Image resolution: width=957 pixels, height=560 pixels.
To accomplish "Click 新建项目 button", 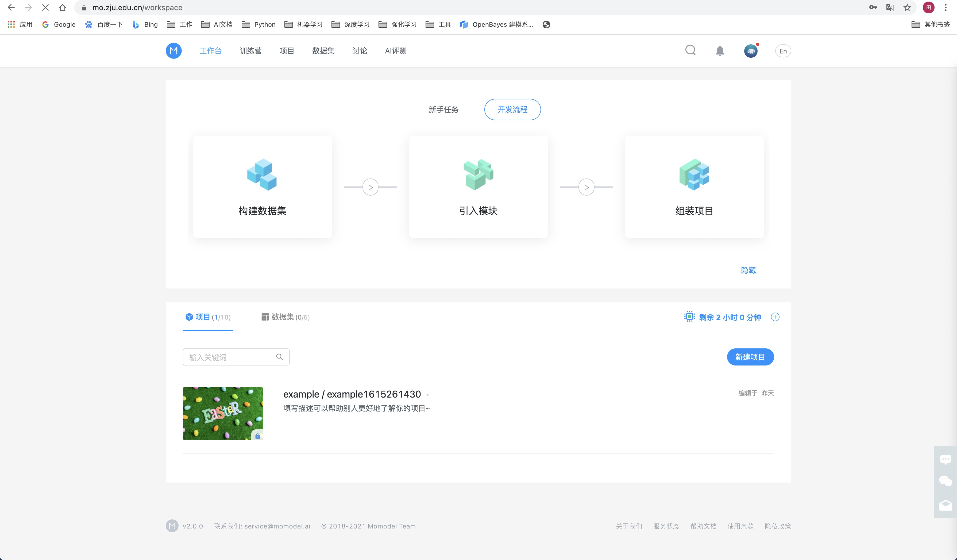I will (750, 357).
